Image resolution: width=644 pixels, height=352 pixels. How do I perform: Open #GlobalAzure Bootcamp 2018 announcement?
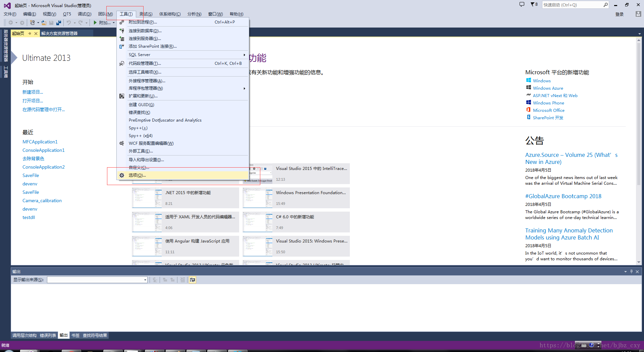point(563,196)
